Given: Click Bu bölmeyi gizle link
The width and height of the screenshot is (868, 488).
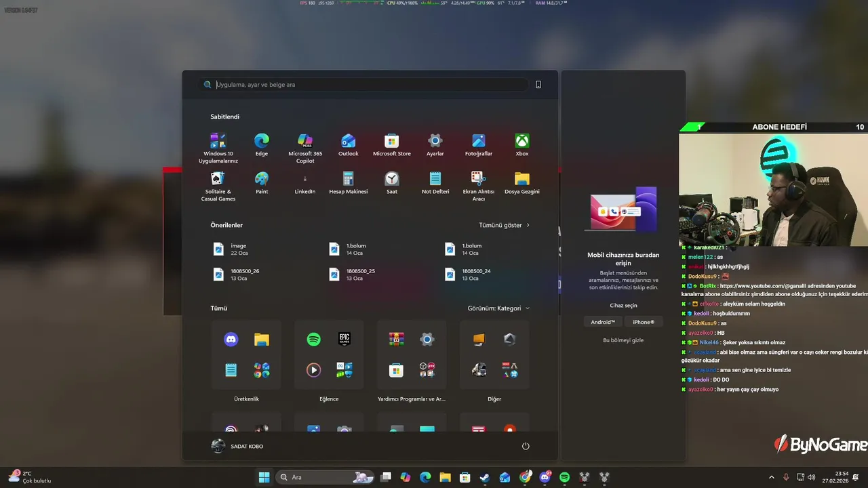Looking at the screenshot, I should (x=623, y=340).
